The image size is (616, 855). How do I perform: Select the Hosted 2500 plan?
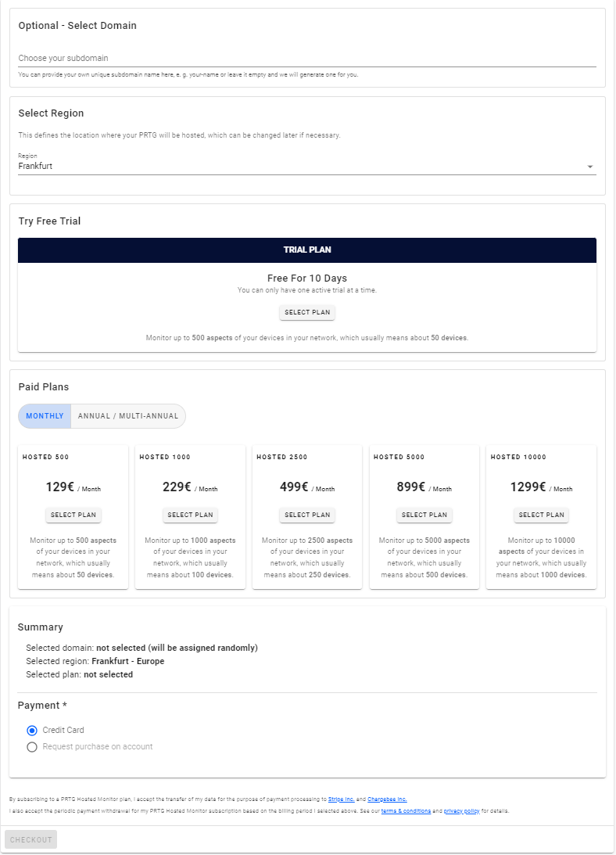coord(307,515)
